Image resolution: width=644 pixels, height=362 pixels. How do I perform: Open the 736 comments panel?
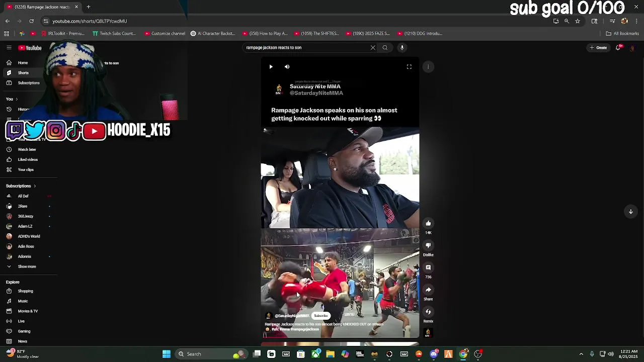pos(428,267)
